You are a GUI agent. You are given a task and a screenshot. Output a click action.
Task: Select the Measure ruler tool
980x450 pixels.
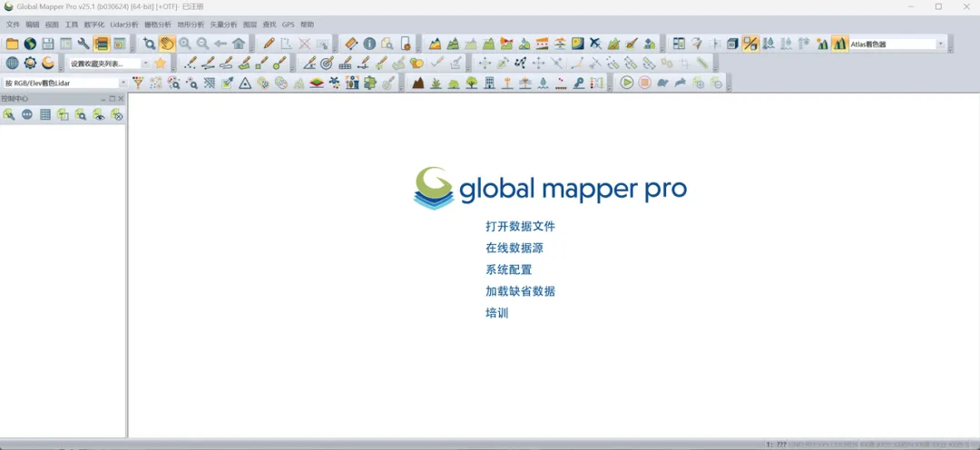point(351,44)
